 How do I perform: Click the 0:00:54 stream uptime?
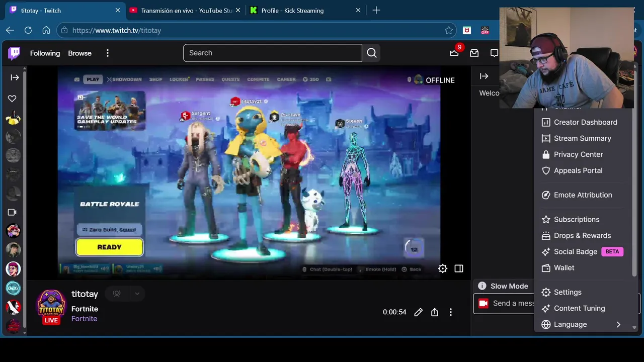pyautogui.click(x=394, y=312)
